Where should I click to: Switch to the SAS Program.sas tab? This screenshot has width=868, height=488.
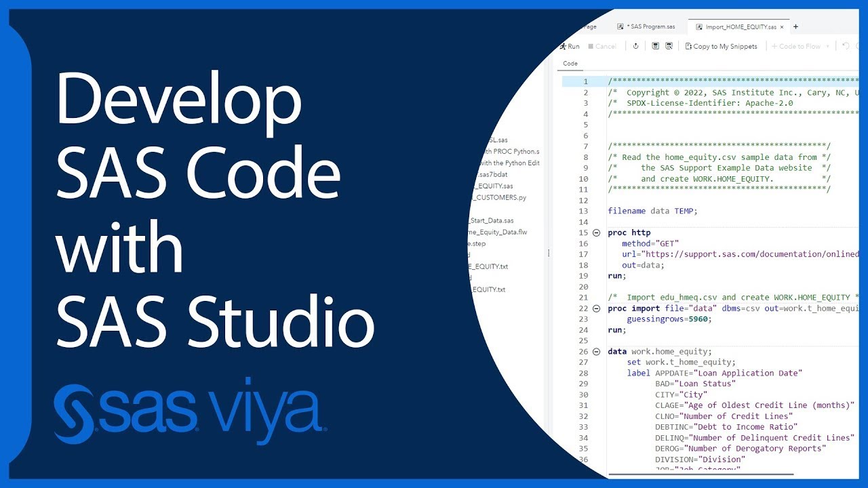coord(646,26)
